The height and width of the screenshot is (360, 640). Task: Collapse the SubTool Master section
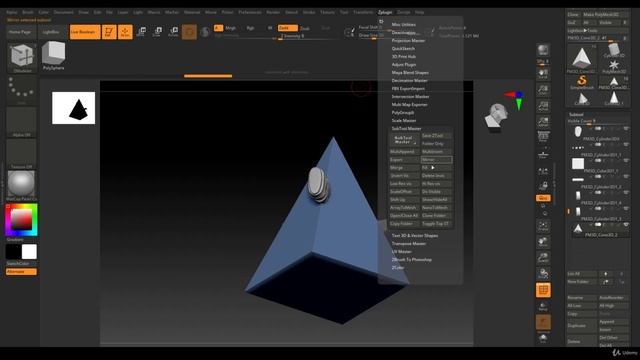pos(406,129)
